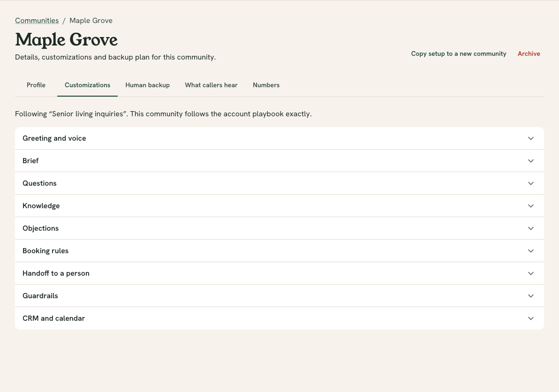Click the Knowledge row chevron icon
559x392 pixels.
[531, 206]
